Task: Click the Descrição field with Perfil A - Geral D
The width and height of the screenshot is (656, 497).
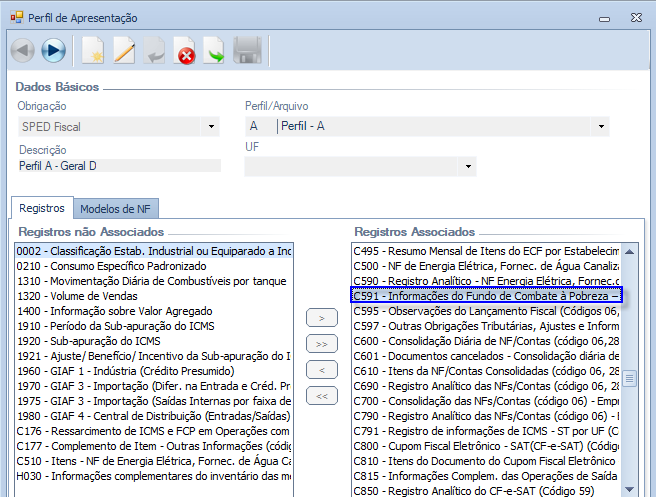Action: 118,166
